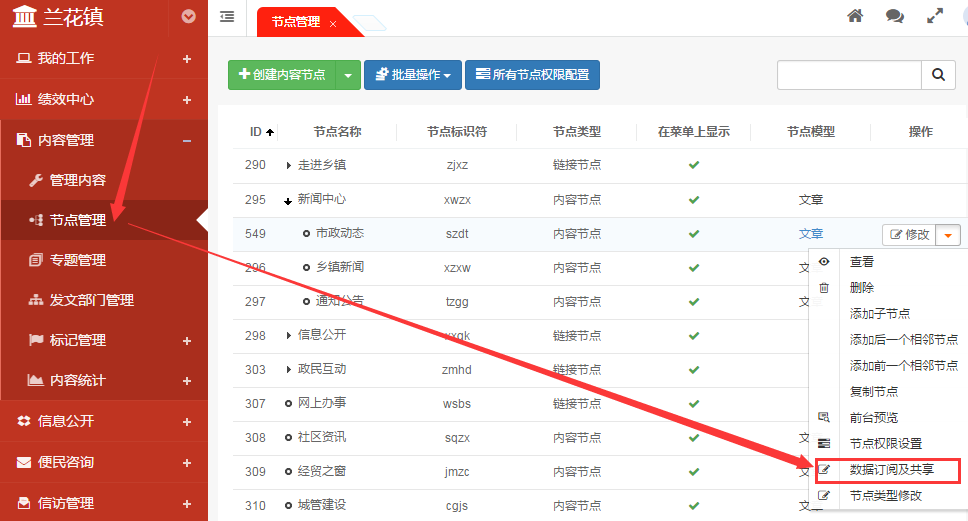Click the preview icon beside 前台预览
Image resolution: width=968 pixels, height=521 pixels.
[x=824, y=417]
